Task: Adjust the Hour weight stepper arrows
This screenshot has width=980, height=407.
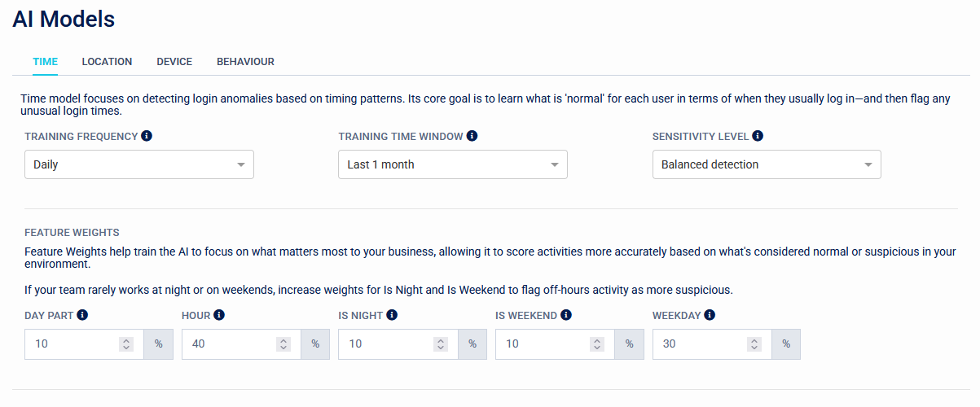Action: tap(283, 344)
